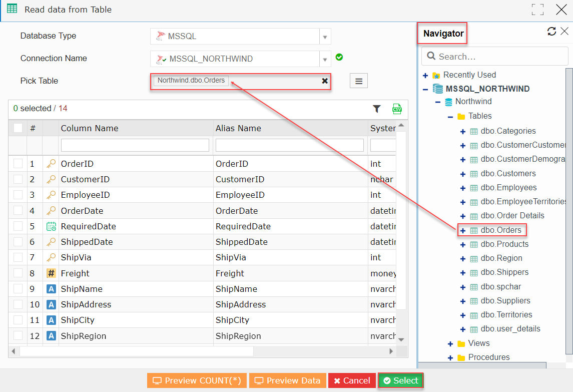Click the text type icon of ShipCity
Viewport: 573px width, 392px height.
[x=51, y=320]
